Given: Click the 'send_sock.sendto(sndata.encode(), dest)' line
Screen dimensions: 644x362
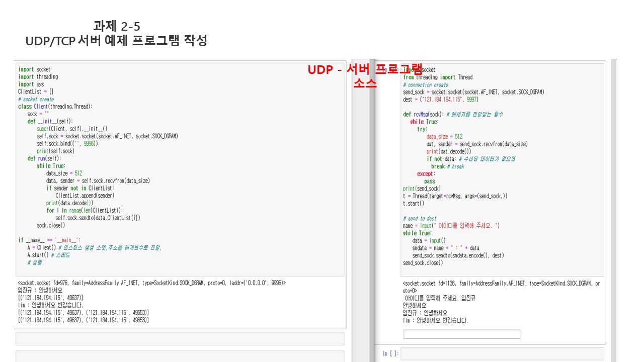Looking at the screenshot, I should pos(458,255).
